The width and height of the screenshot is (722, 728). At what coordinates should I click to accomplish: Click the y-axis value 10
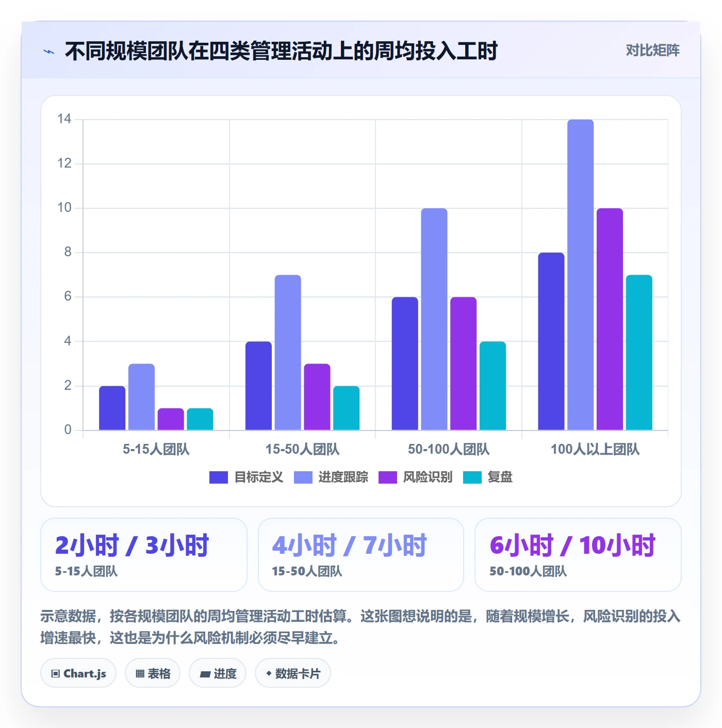(64, 208)
